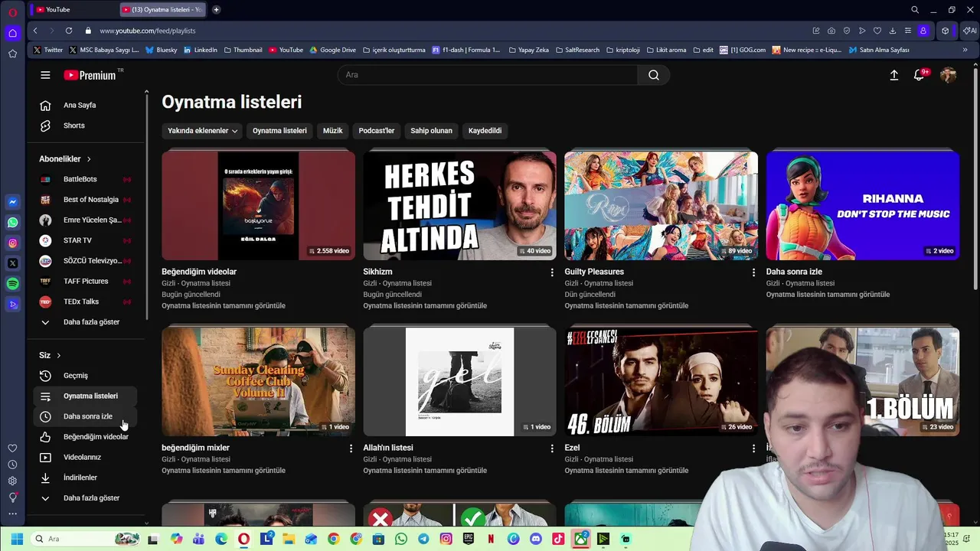Click the Windows taskbar search box
Screen dimensions: 980x551
pyautogui.click(x=86, y=539)
